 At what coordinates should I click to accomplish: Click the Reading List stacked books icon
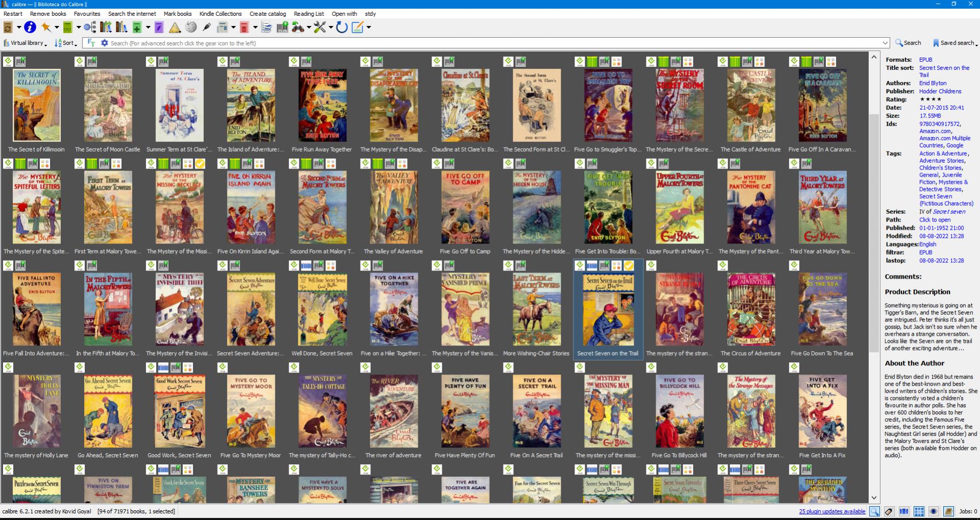pyautogui.click(x=267, y=27)
